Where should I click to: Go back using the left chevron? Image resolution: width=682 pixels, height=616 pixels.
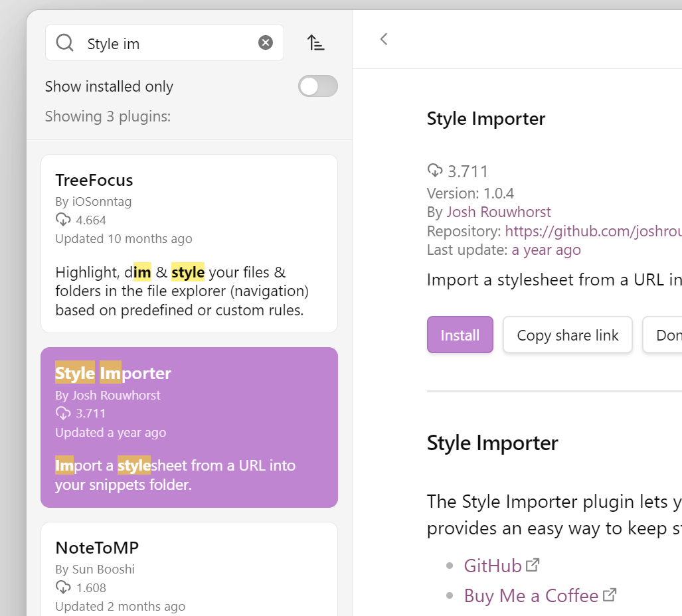pyautogui.click(x=384, y=39)
